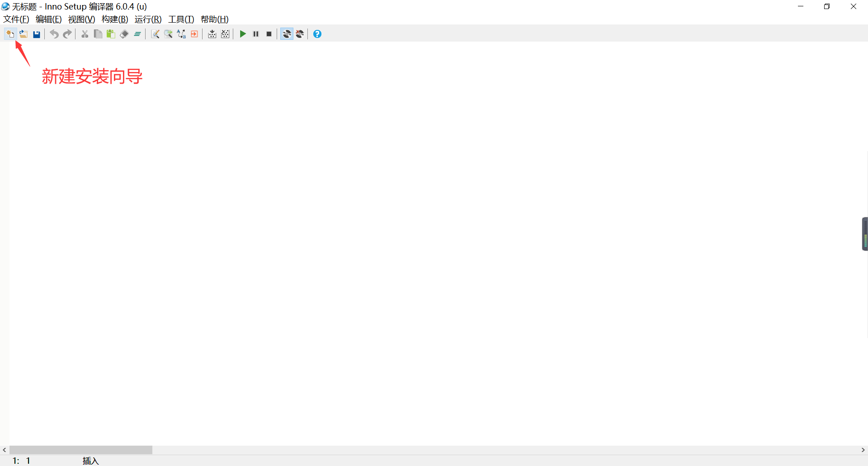
Task: Click the Find Next magnifier icon
Action: [168, 34]
